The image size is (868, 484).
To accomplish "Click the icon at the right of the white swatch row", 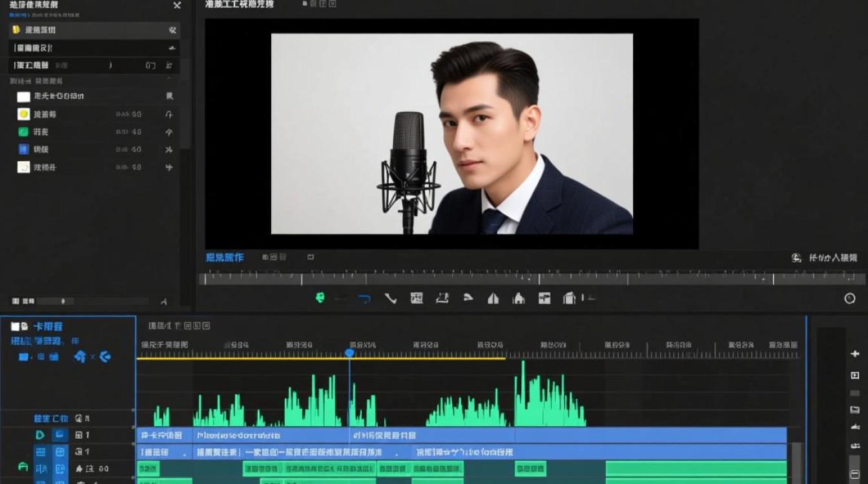I will [x=169, y=96].
